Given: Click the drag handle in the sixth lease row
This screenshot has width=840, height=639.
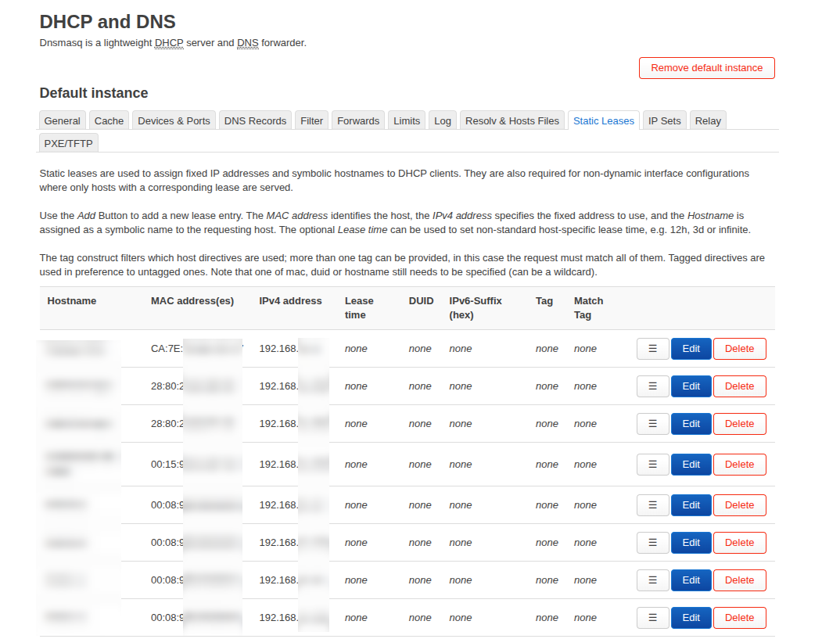Looking at the screenshot, I should tap(652, 543).
